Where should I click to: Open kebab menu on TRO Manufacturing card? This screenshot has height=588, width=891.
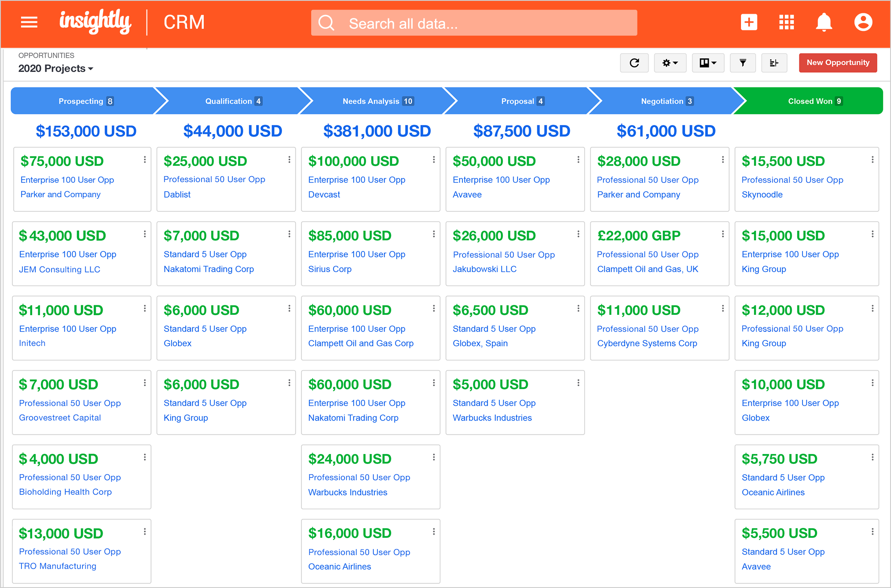[145, 532]
